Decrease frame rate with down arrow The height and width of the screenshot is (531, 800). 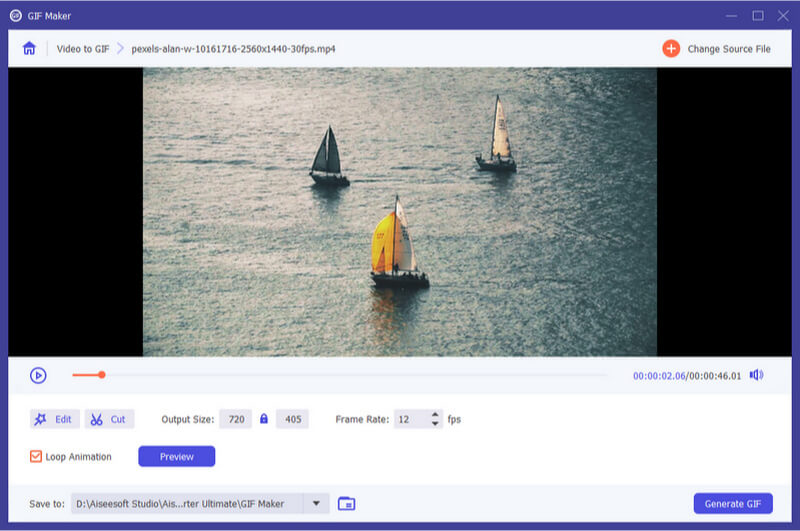435,424
